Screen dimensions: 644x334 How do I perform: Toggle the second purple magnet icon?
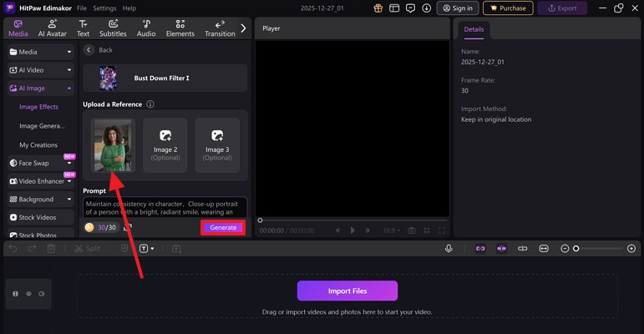click(x=501, y=248)
